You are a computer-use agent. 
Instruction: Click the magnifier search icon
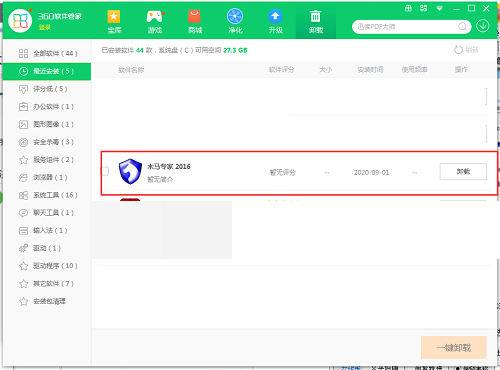click(462, 27)
